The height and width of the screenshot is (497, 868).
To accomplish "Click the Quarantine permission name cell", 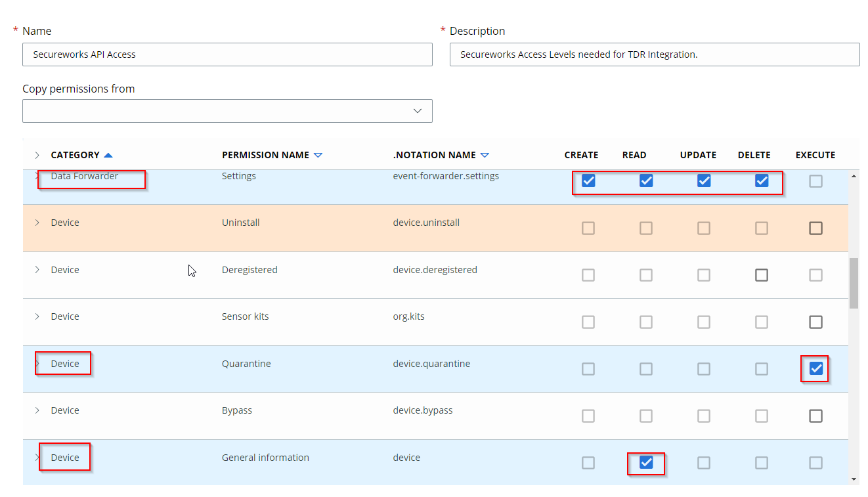I will click(x=246, y=364).
